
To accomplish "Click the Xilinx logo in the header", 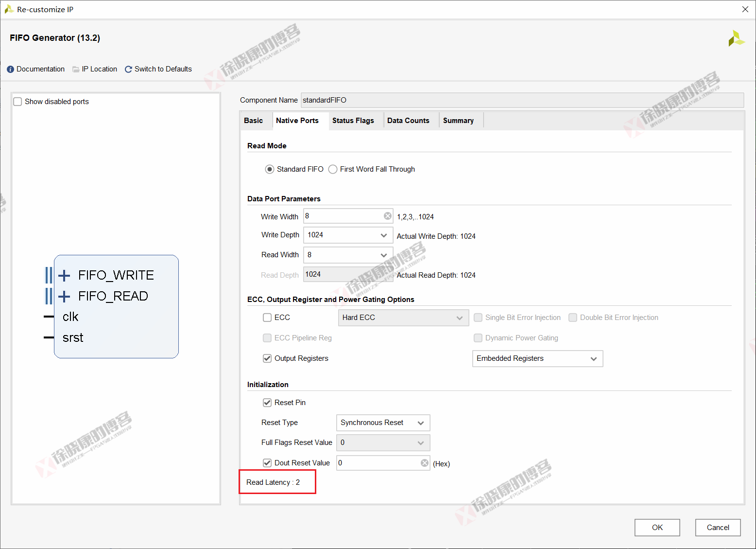I will [736, 39].
